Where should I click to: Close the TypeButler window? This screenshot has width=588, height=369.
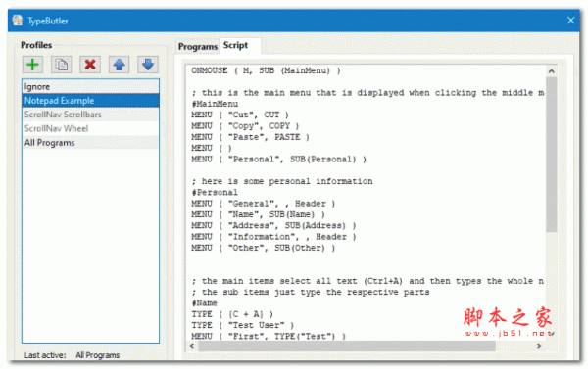point(570,21)
